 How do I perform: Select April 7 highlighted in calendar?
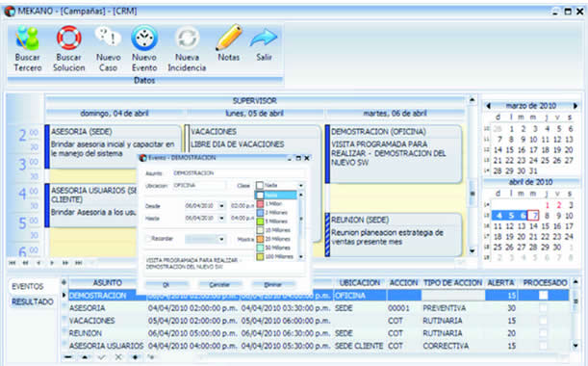pos(533,216)
